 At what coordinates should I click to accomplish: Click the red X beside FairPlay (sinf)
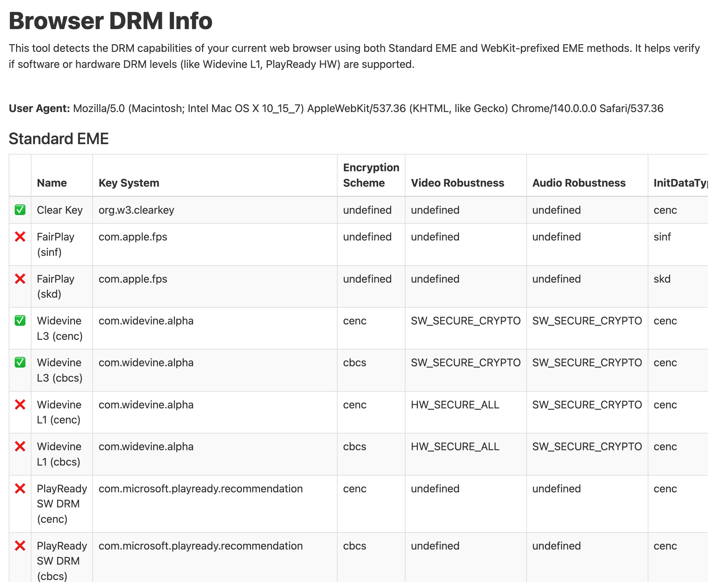click(x=20, y=237)
